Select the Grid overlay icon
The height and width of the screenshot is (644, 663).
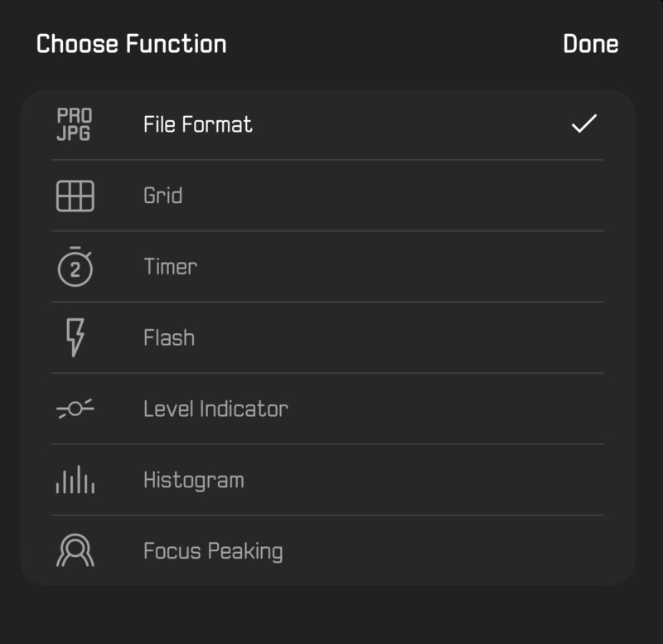(75, 195)
